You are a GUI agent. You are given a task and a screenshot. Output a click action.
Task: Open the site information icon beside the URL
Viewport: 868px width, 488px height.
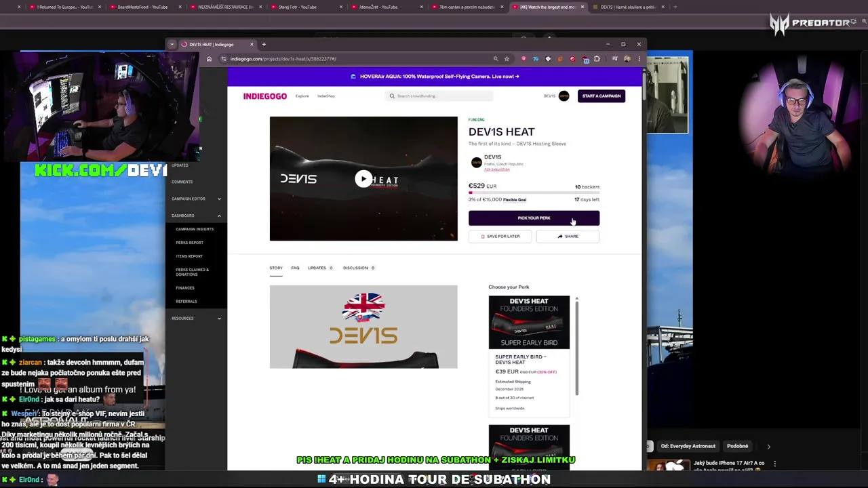coord(222,59)
